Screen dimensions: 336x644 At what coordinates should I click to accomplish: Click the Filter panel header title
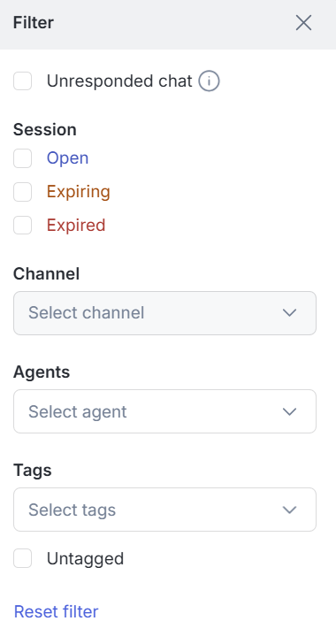[x=34, y=23]
